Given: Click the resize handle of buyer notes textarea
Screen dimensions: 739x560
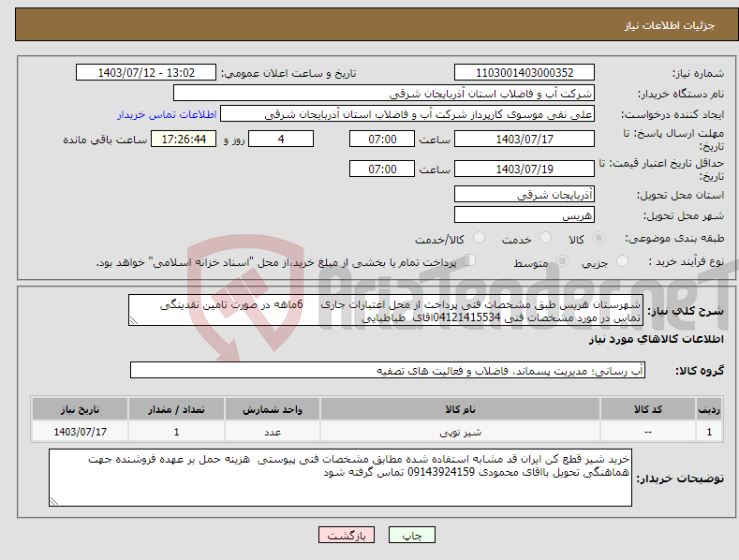Looking at the screenshot, I should coord(54,501).
